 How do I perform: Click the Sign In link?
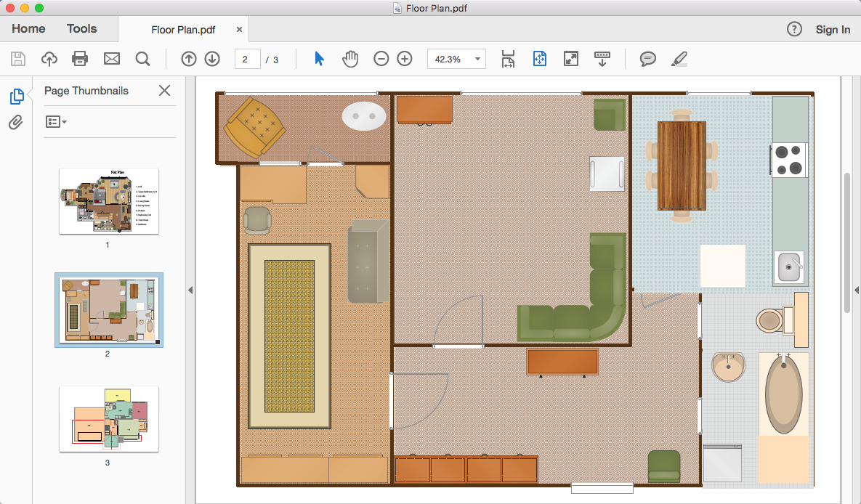pyautogui.click(x=833, y=30)
